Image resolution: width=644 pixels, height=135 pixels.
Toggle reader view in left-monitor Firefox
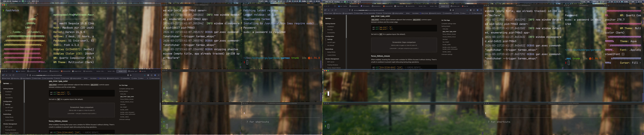[x=128, y=75]
